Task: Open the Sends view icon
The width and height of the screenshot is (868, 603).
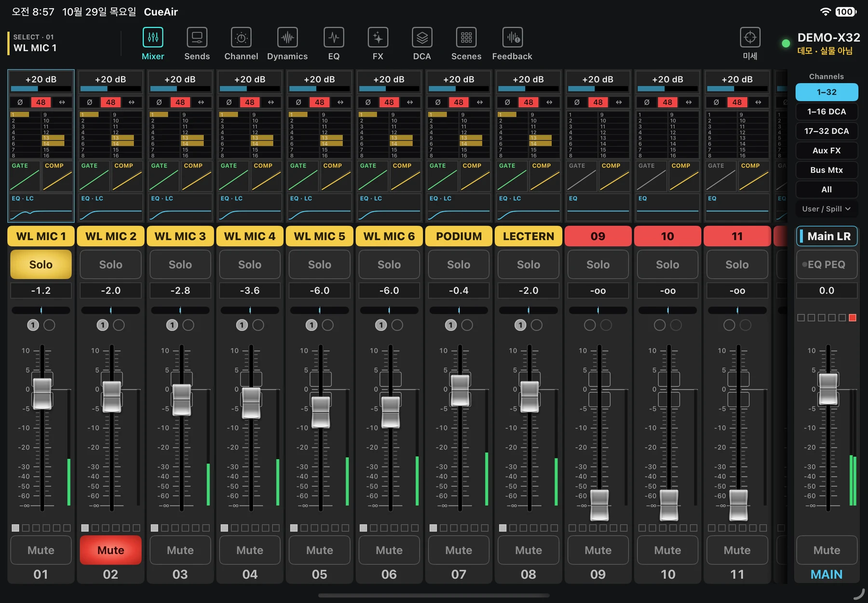Action: pyautogui.click(x=197, y=38)
